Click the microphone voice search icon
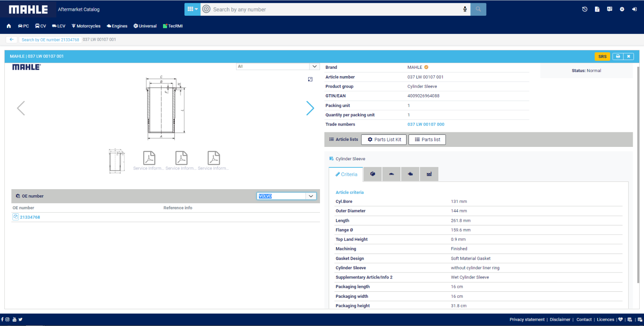The width and height of the screenshot is (644, 326). click(465, 9)
